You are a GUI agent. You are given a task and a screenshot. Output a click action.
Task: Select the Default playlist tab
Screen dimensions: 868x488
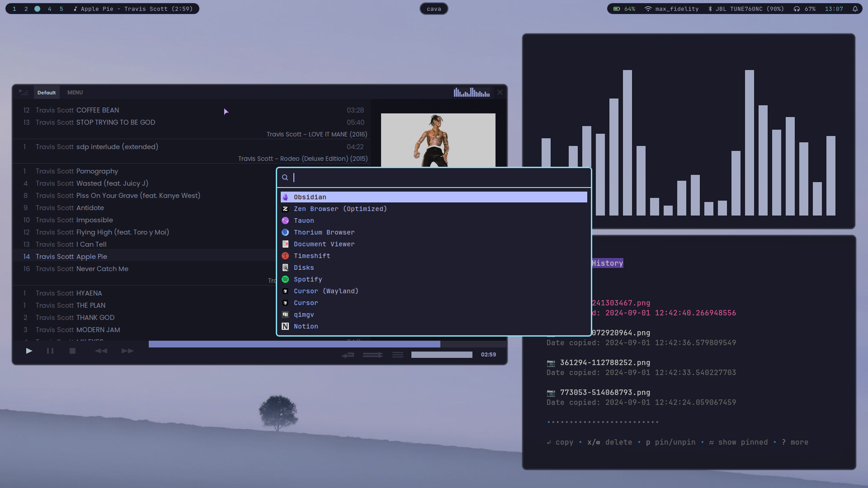click(47, 93)
